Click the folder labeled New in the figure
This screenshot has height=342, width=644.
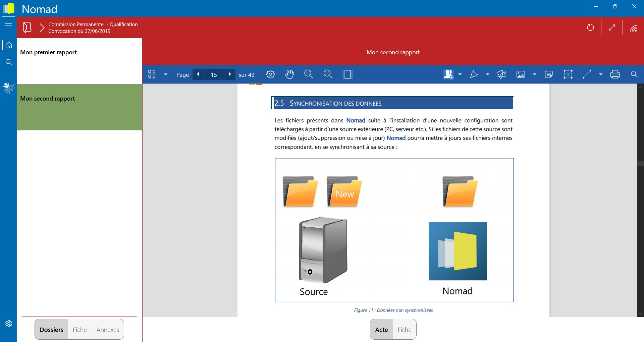pos(344,191)
